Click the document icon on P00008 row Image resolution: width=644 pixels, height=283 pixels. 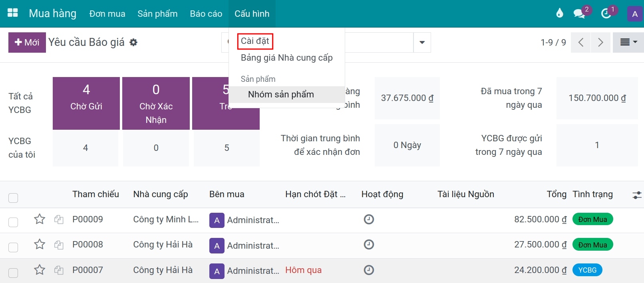pyautogui.click(x=59, y=245)
